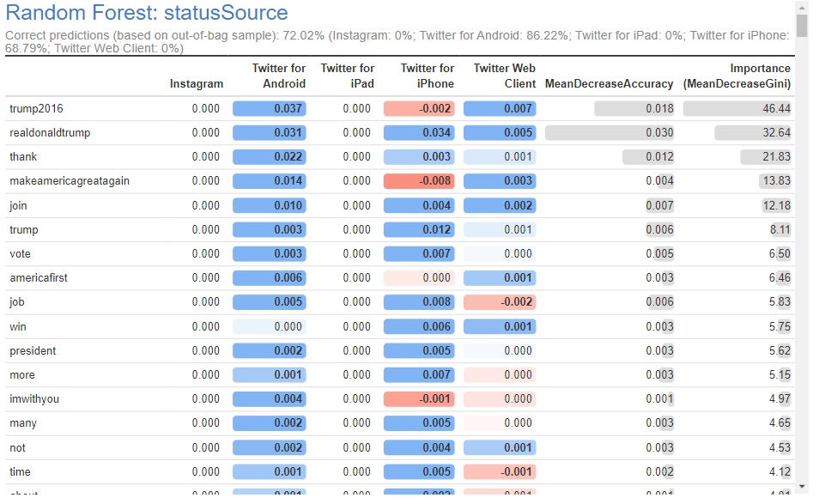The height and width of the screenshot is (504, 819).
Task: Click the 0.030 MeanDecreaseAccuracy bar for realdonaldtrump
Action: pos(610,133)
